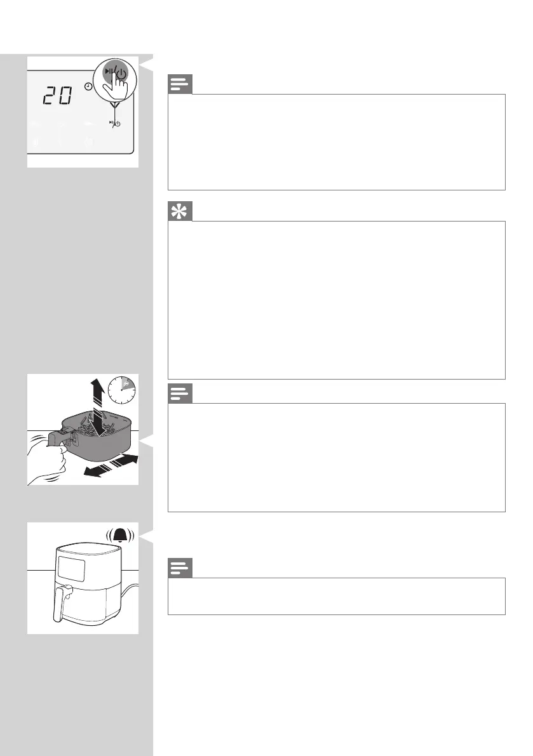Click the clock icon beside the 20

pyautogui.click(x=88, y=86)
